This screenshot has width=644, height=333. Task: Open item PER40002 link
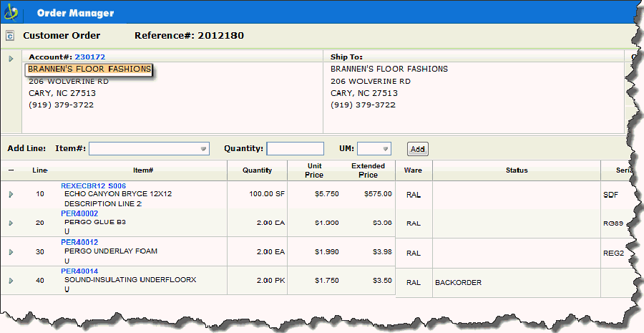tap(79, 213)
